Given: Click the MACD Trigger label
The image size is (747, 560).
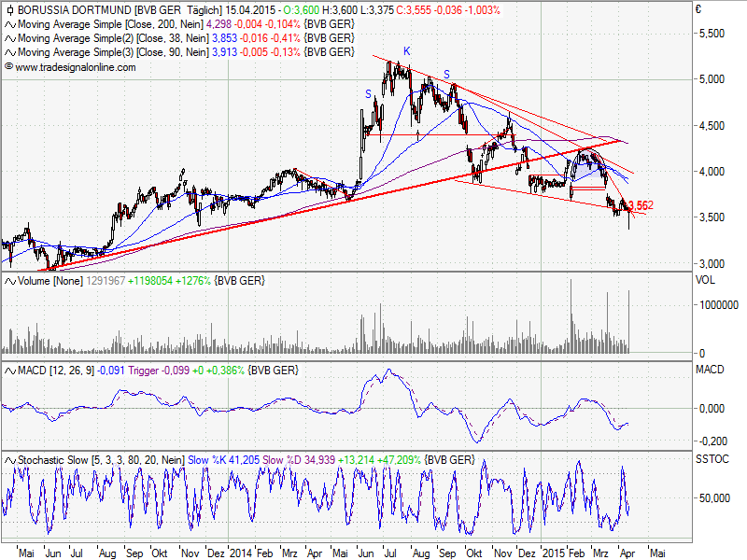Looking at the screenshot, I should click(x=143, y=371).
